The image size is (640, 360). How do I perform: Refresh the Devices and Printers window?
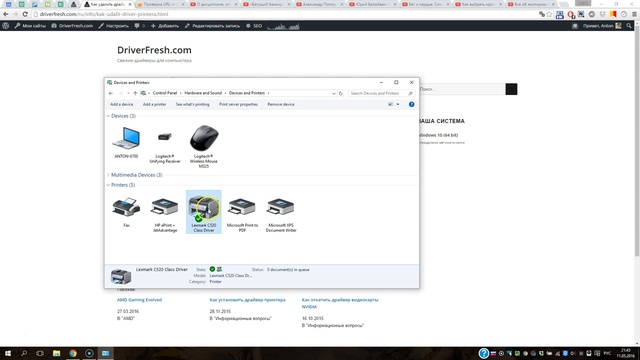click(x=340, y=93)
